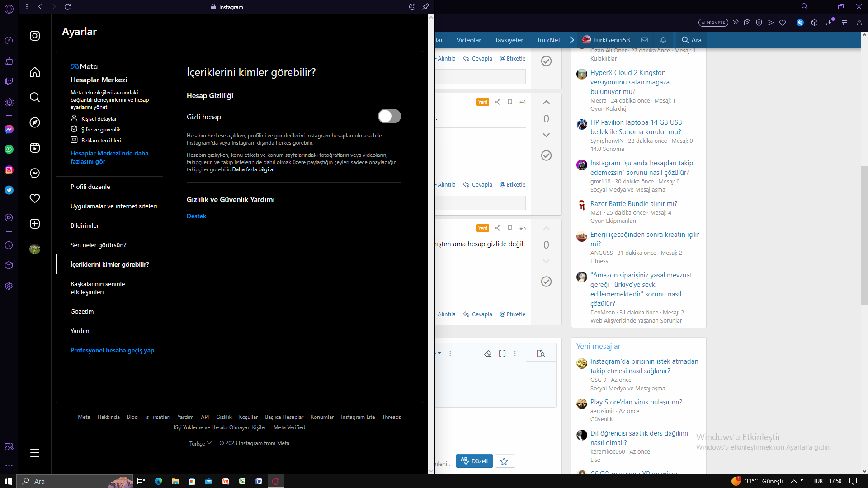Open the Türkçe language dropdown
The height and width of the screenshot is (488, 868).
pyautogui.click(x=200, y=443)
